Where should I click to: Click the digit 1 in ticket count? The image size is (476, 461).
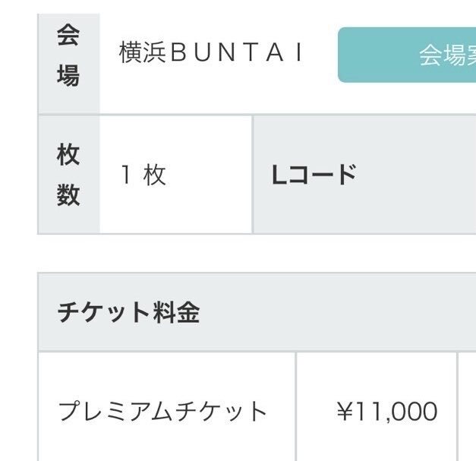pos(126,175)
